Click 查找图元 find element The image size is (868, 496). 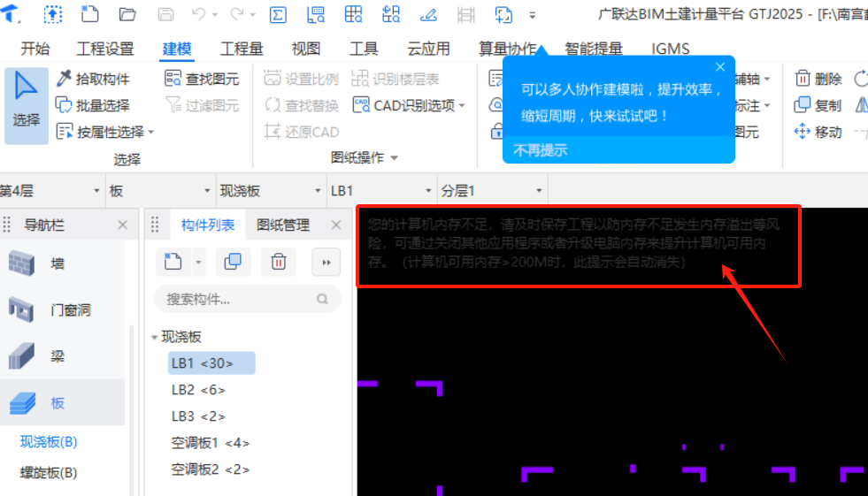(x=202, y=79)
